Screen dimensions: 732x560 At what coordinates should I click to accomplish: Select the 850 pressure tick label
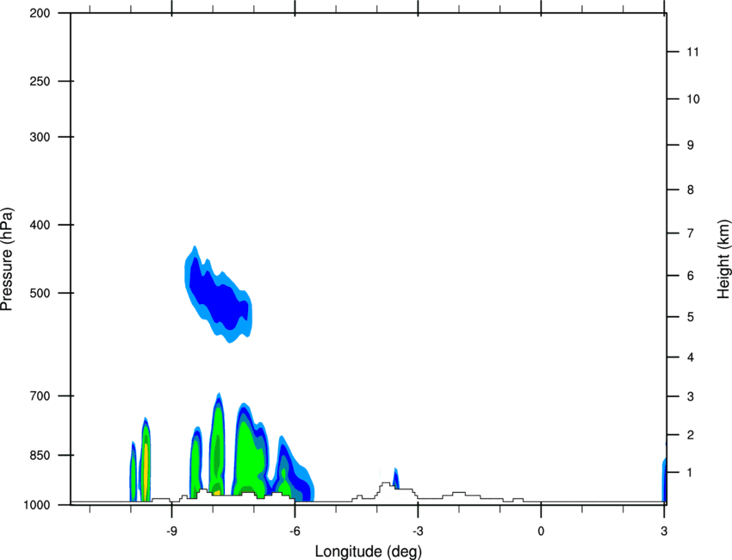(40, 455)
